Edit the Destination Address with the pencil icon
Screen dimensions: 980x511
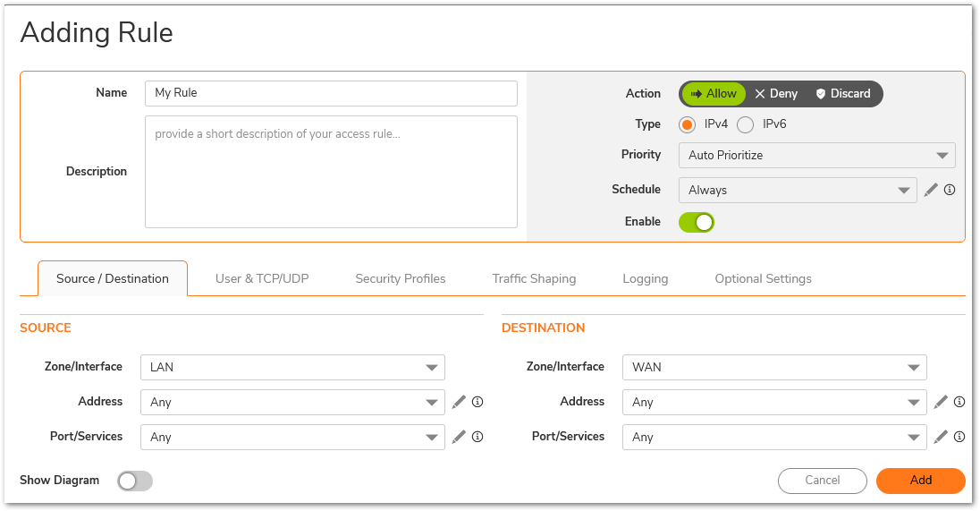point(941,402)
